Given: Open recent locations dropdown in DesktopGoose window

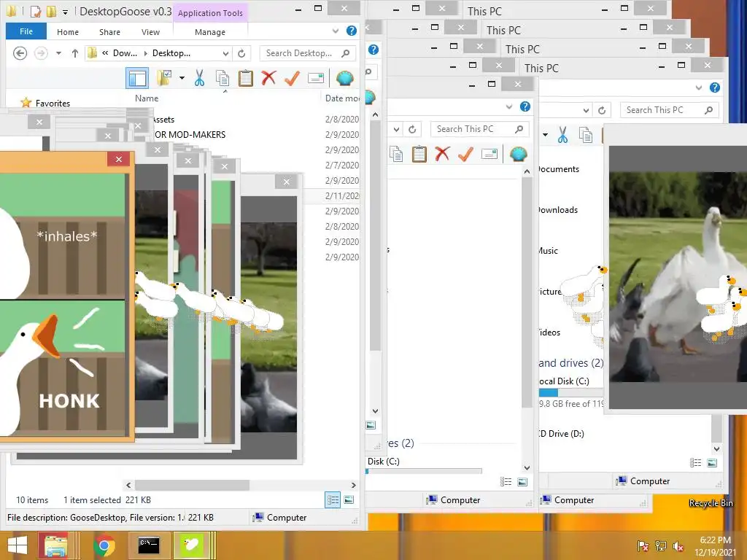Looking at the screenshot, I should (58, 52).
